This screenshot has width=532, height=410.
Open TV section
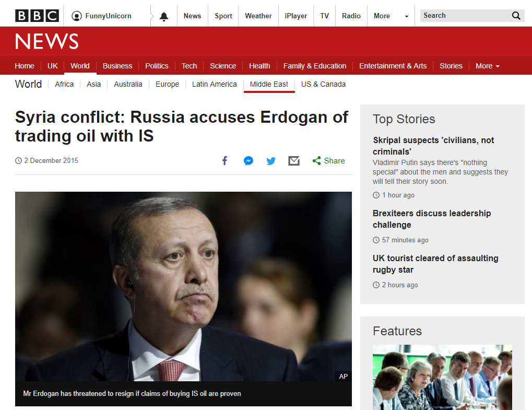pyautogui.click(x=324, y=16)
